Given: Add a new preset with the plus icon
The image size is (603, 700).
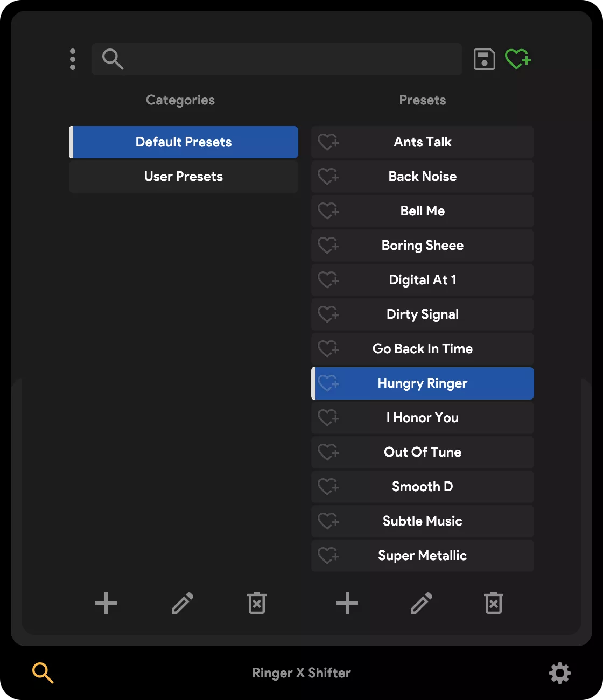Looking at the screenshot, I should (x=347, y=603).
